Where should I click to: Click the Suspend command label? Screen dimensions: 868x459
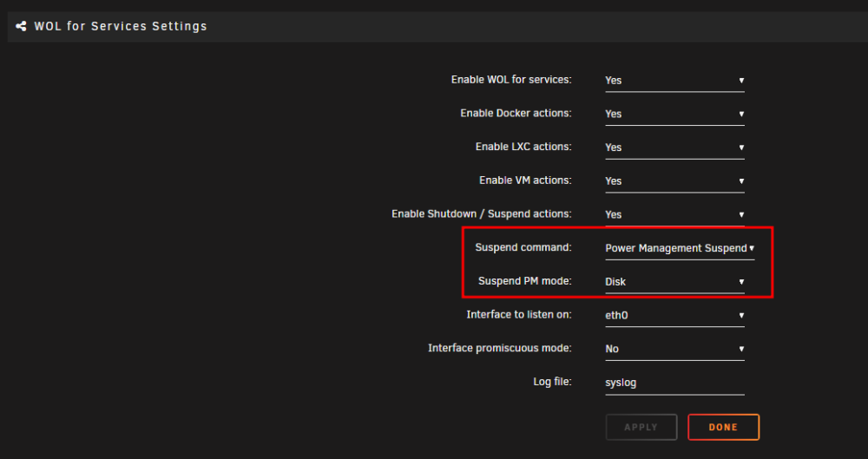point(523,247)
